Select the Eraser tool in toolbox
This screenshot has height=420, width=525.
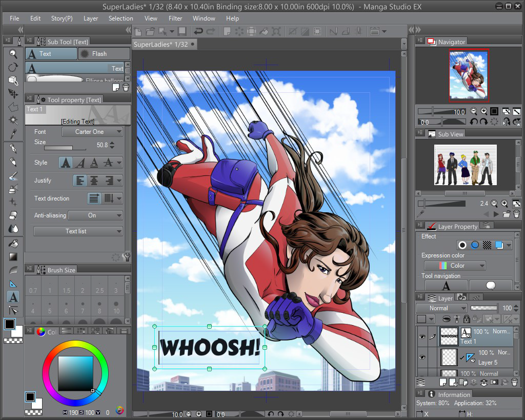[13, 215]
